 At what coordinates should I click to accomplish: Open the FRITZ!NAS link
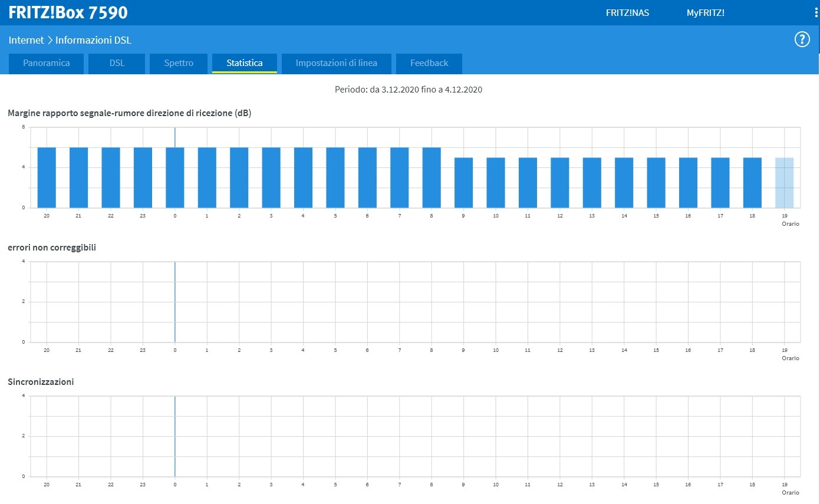tap(627, 12)
